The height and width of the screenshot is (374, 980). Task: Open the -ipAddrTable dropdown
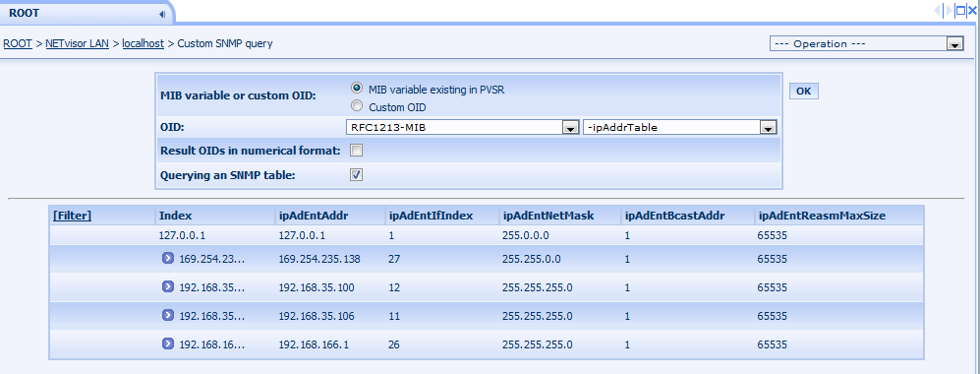[680, 128]
